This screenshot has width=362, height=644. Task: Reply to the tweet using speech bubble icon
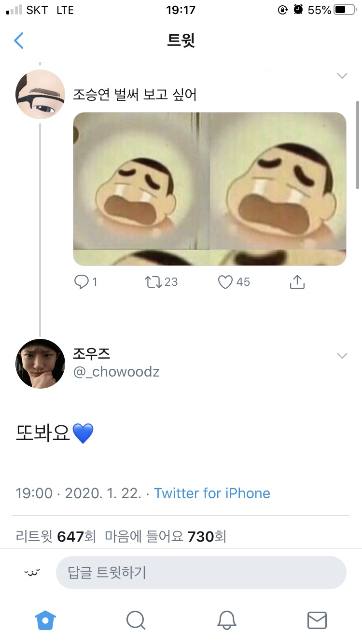(81, 281)
